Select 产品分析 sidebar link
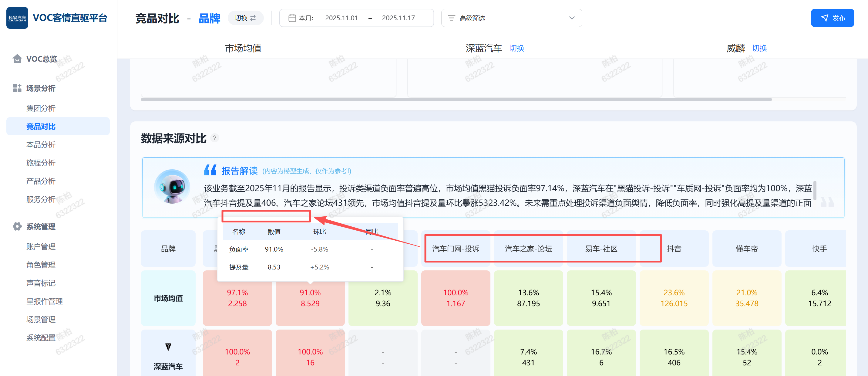The height and width of the screenshot is (376, 868). pos(41,181)
